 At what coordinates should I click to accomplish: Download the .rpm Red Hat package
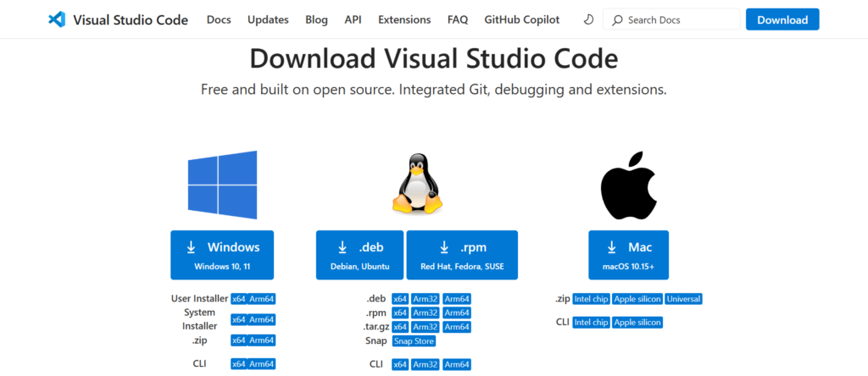462,255
